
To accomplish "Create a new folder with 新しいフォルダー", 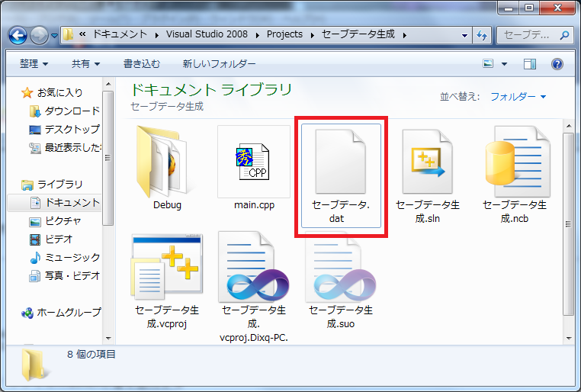I will (x=219, y=64).
